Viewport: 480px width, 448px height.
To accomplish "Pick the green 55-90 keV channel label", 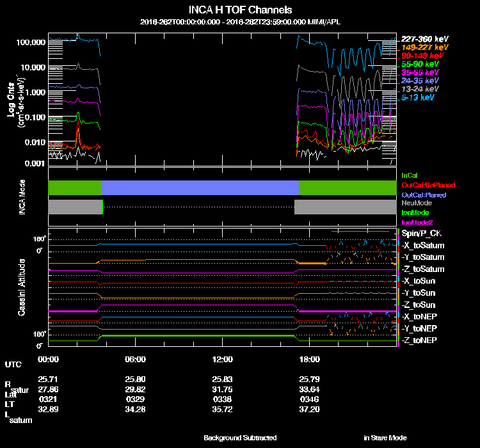I will coord(419,65).
